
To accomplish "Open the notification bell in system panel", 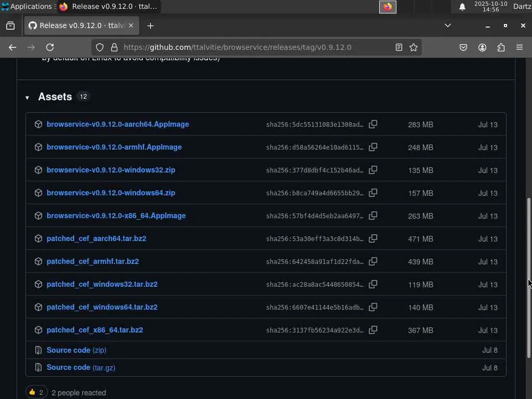I will coord(462,7).
